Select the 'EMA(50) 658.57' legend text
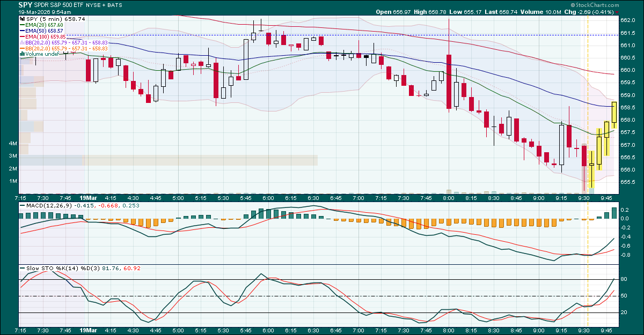The image size is (644, 335). click(x=44, y=31)
